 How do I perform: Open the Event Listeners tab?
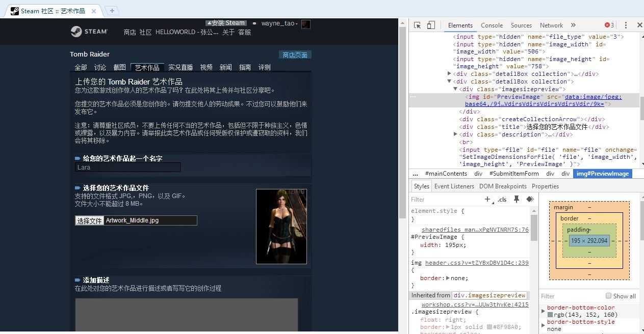(x=454, y=186)
